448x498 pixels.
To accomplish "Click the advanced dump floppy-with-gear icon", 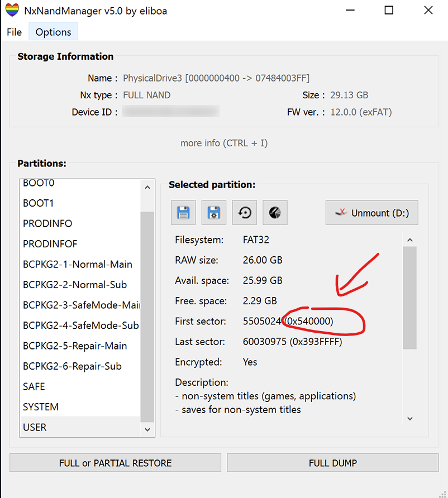I will pos(214,213).
